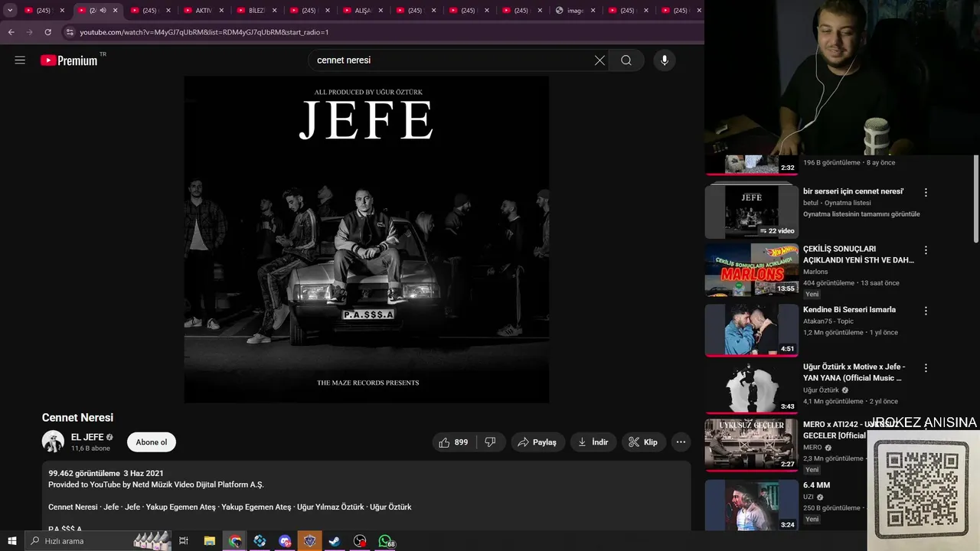Screen dimensions: 980x551
Task: Open options for 'bir serseri için cennet neresi' playlist
Action: coord(926,193)
